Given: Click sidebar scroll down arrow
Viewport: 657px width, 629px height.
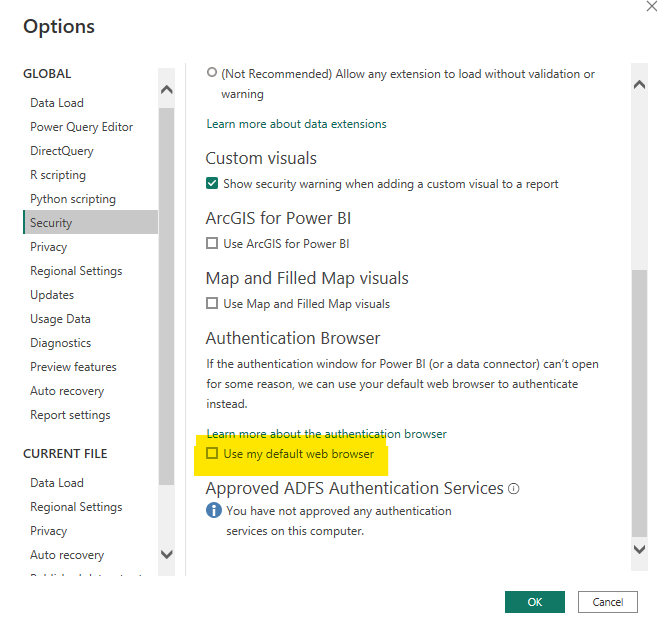Looking at the screenshot, I should coord(167,555).
